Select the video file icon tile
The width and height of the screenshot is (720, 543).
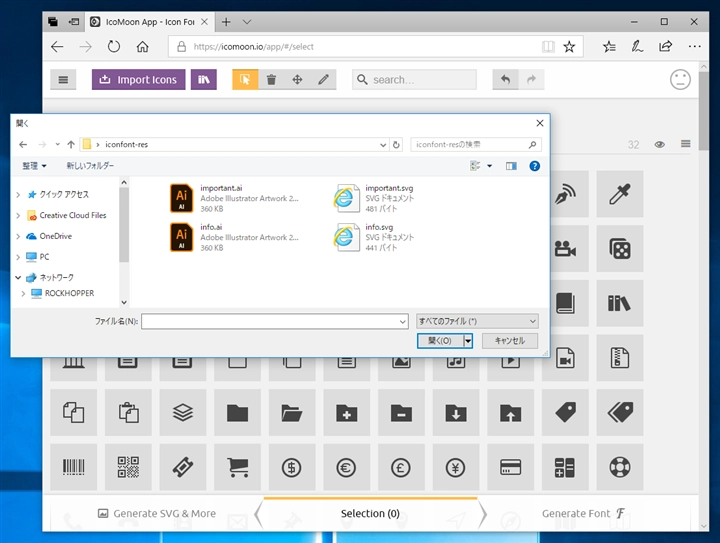pyautogui.click(x=565, y=358)
